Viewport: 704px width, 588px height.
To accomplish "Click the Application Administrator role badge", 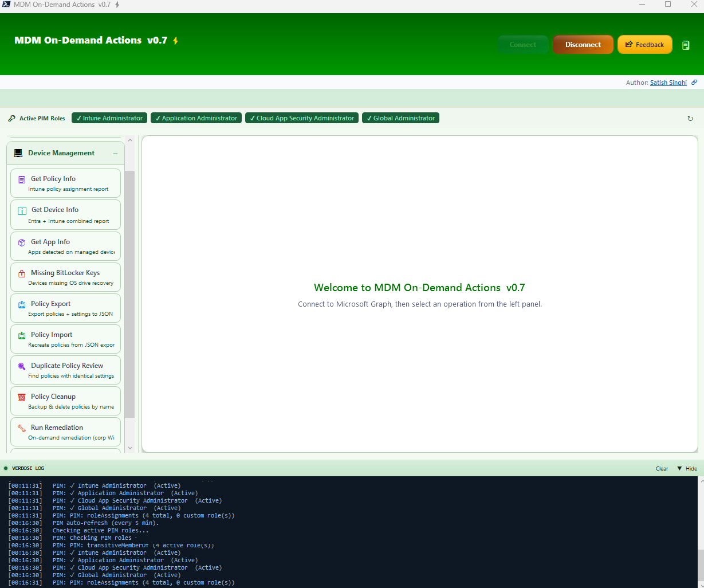I will pos(196,118).
